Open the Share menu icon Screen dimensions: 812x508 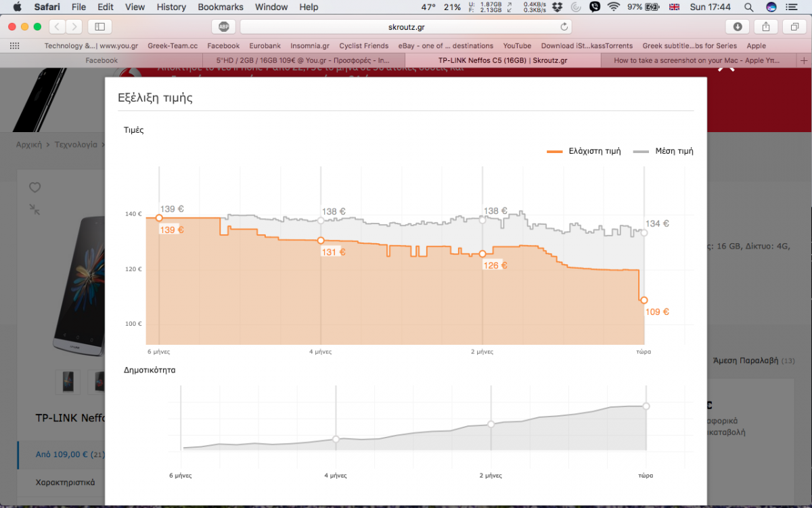coord(766,26)
